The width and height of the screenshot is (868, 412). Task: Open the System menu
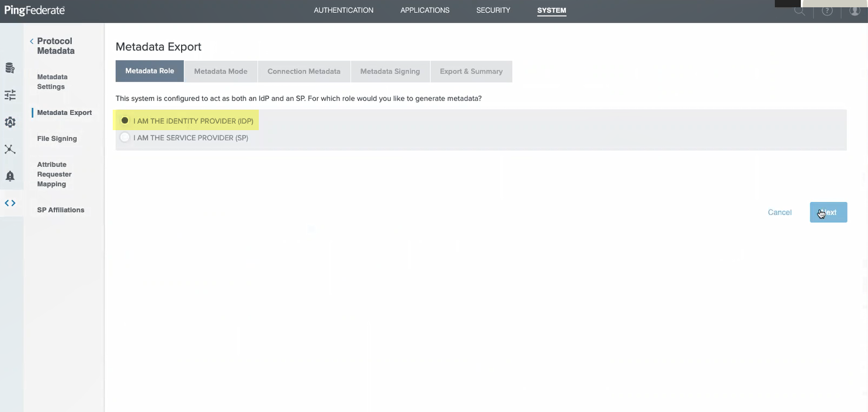tap(551, 11)
